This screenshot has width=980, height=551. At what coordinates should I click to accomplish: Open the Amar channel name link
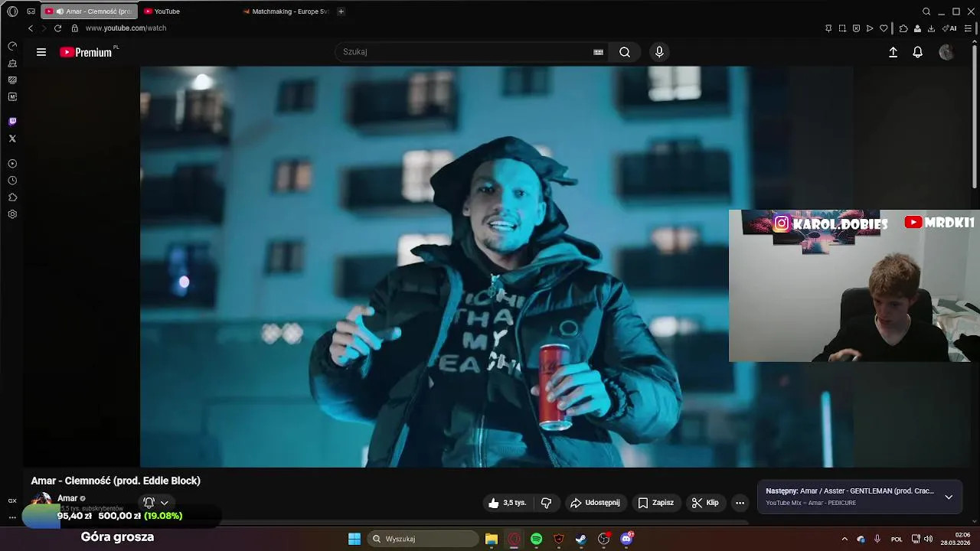pos(67,498)
